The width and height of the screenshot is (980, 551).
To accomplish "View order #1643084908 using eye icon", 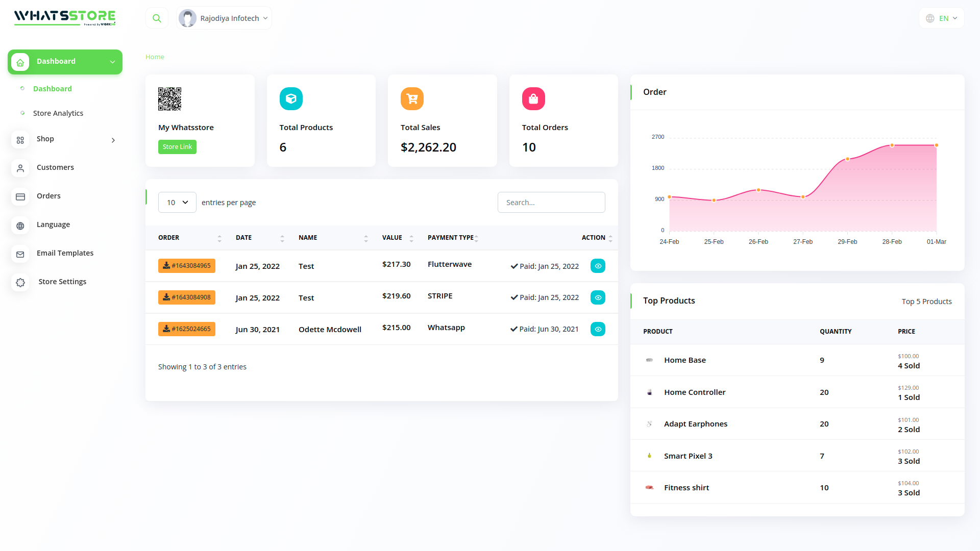I will coord(598,297).
